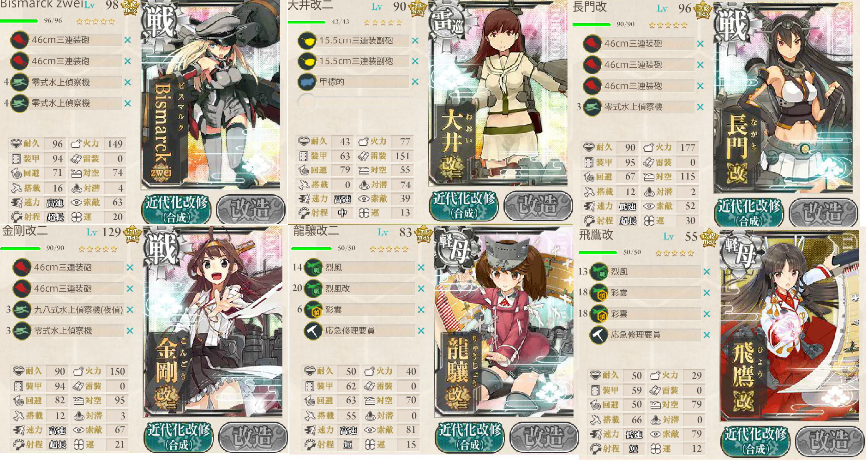The width and height of the screenshot is (868, 461).
Task: Click the 応急修理要員 icon on 飛鷹改
Action: pos(599,335)
